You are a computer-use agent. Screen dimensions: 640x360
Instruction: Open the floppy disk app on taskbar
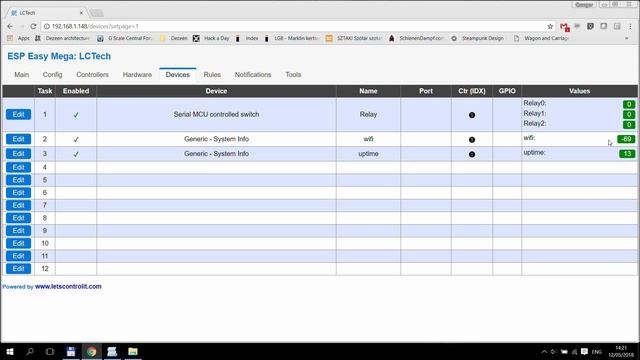pyautogui.click(x=71, y=351)
